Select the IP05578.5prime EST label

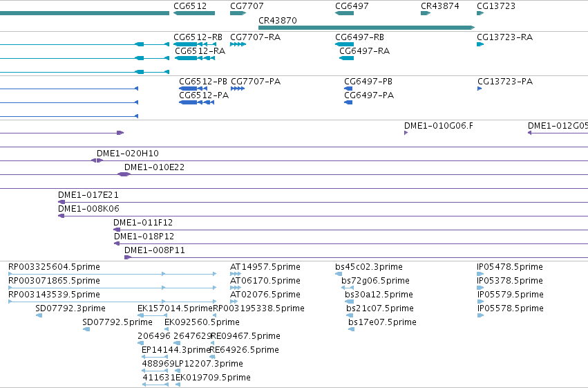tap(510, 309)
